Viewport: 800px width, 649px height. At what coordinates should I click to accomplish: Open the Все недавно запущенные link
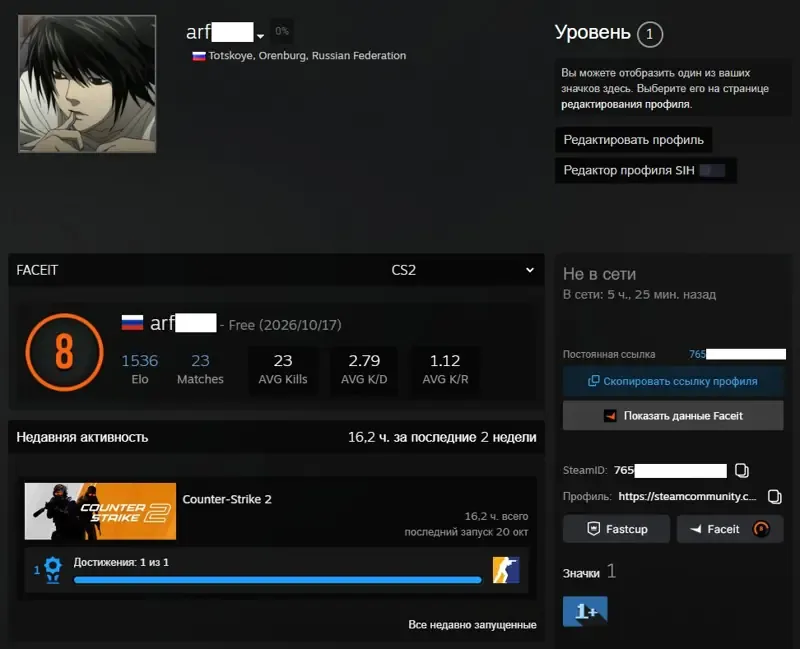(x=472, y=625)
